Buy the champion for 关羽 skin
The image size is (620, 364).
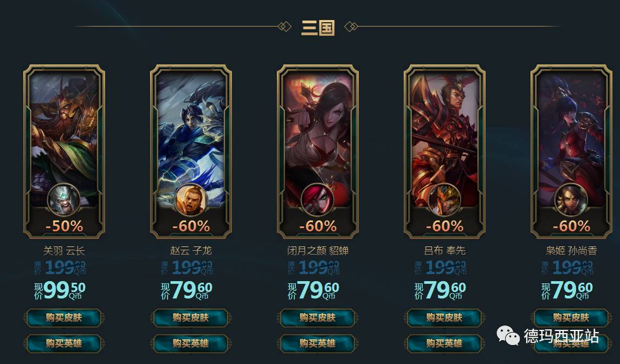click(64, 343)
